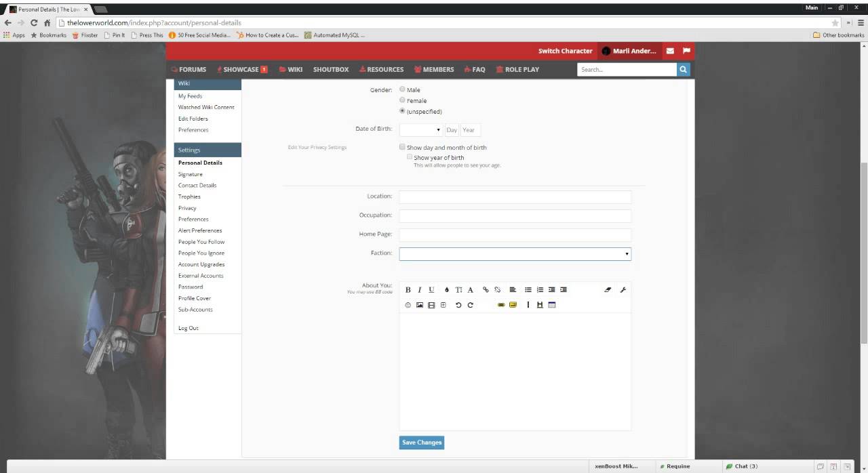Viewport: 868px width, 473px height.
Task: Select unspecified gender option
Action: coord(402,110)
